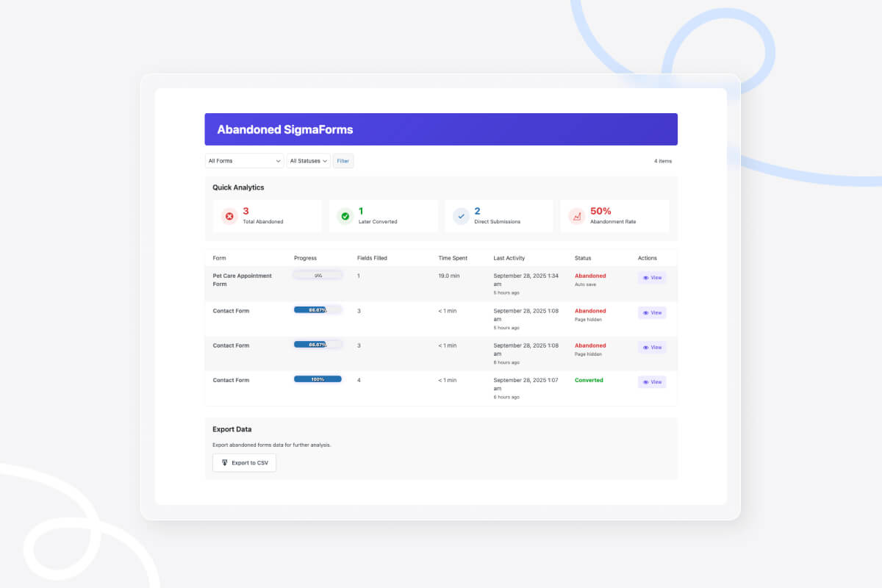Screen dimensions: 882x588
Task: View the Pet Care Appointment Form entry
Action: [652, 278]
